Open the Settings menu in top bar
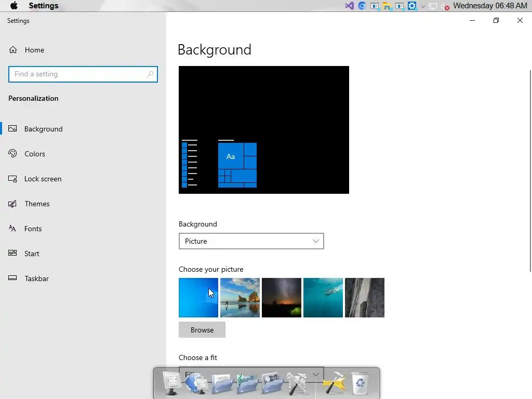The height and width of the screenshot is (399, 532). pyautogui.click(x=44, y=6)
